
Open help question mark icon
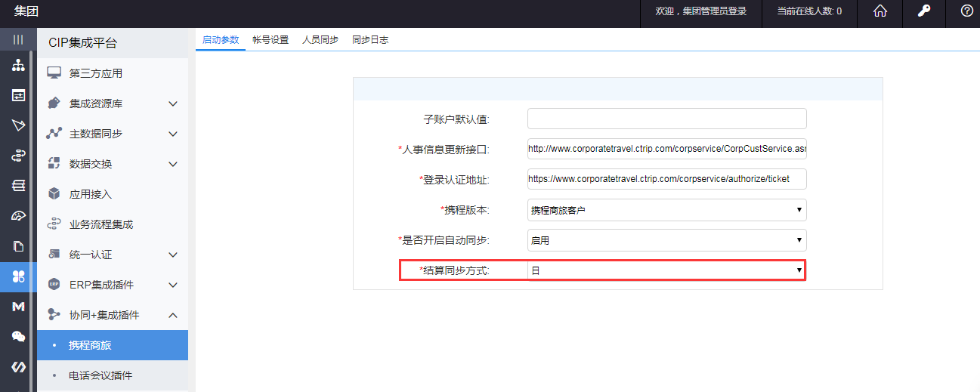pos(966,11)
